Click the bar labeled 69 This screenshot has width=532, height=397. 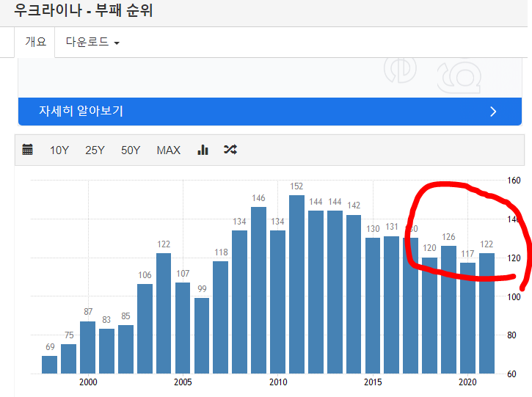50,365
